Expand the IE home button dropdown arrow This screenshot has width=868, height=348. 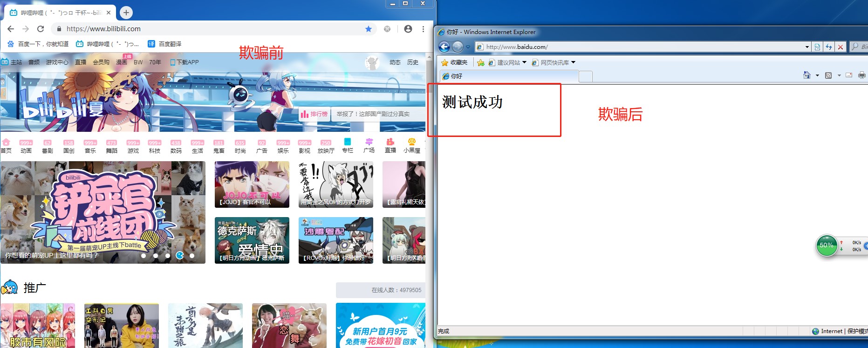coord(817,75)
